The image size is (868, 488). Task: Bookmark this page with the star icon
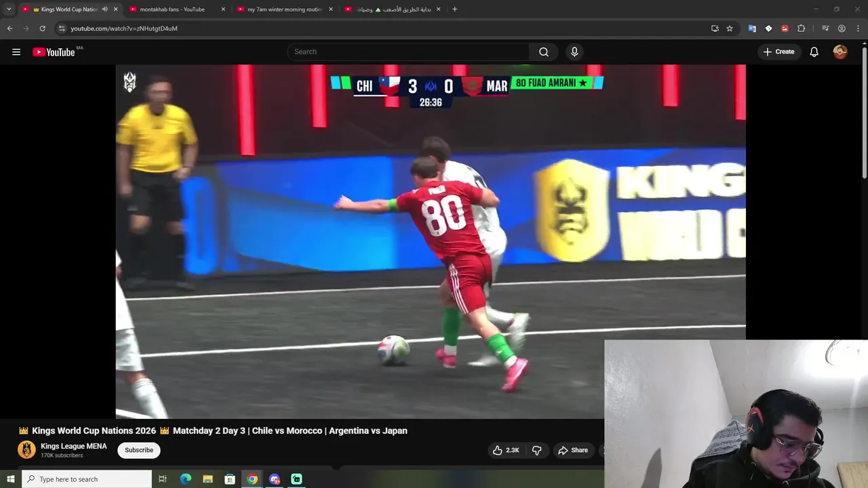coord(730,28)
